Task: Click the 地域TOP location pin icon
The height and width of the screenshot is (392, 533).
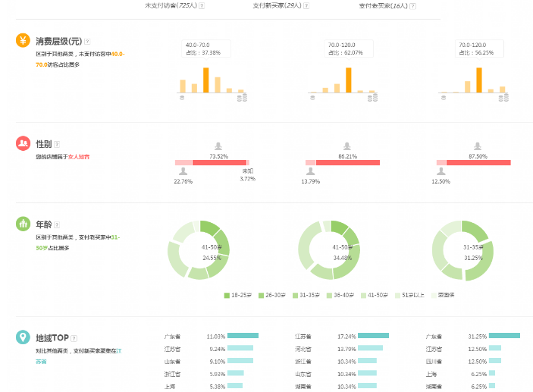Action: pyautogui.click(x=23, y=337)
